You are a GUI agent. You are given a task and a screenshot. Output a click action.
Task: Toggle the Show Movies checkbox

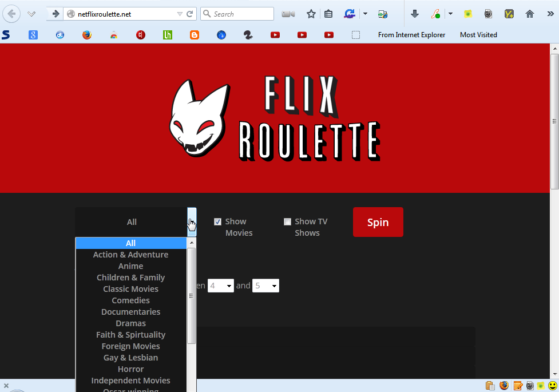coord(217,222)
